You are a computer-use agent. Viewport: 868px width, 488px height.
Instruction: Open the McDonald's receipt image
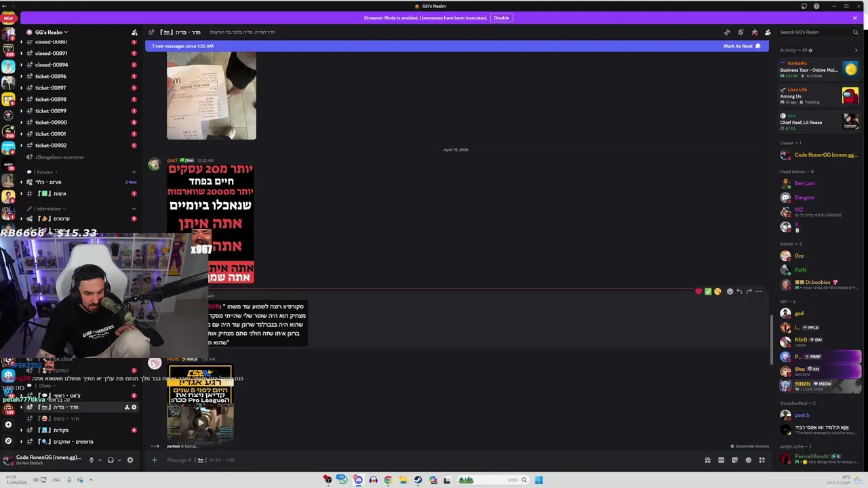(x=212, y=96)
